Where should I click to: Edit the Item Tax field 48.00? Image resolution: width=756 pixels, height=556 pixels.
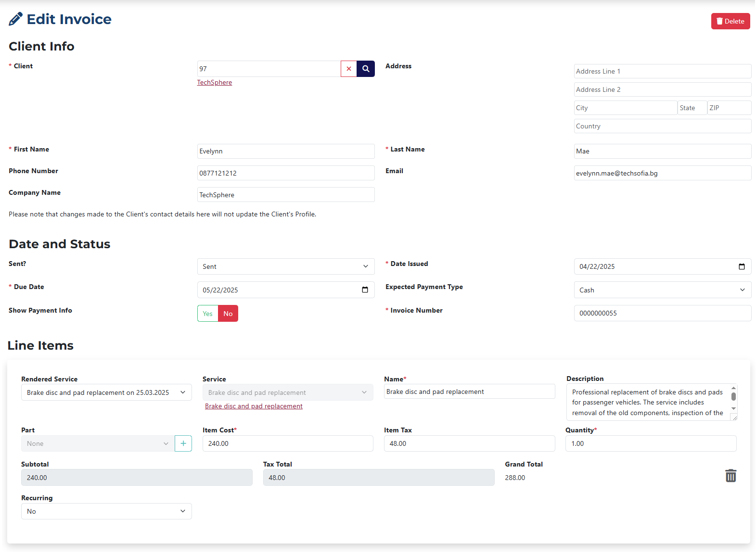click(x=470, y=443)
